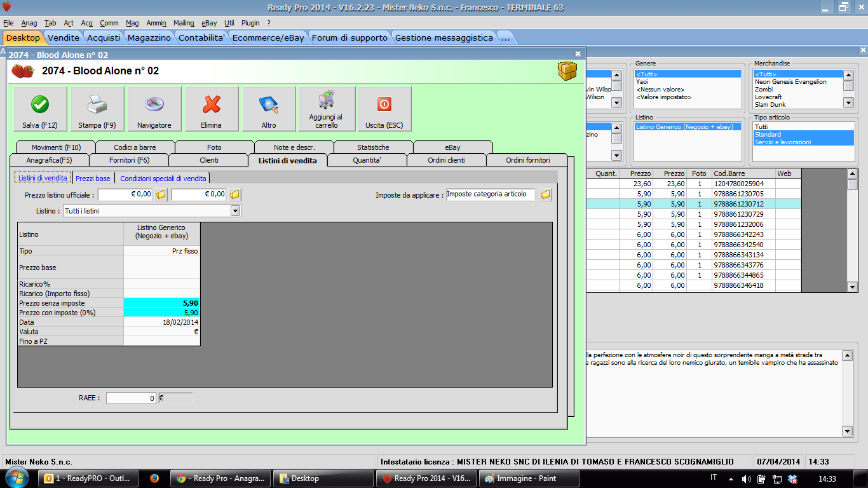
Task: Open the Navigatore compass tool
Action: tap(154, 109)
